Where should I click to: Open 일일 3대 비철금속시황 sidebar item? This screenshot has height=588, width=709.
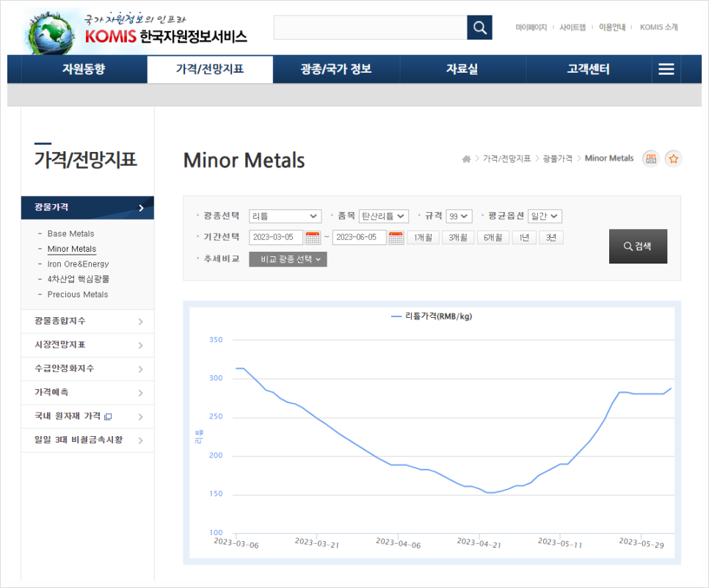click(87, 440)
